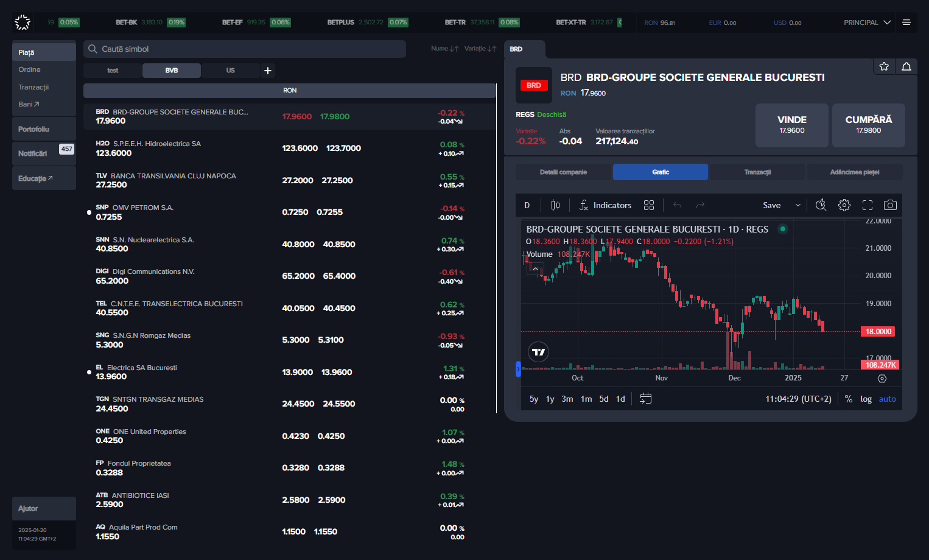
Task: Undo the last chart action
Action: [677, 205]
